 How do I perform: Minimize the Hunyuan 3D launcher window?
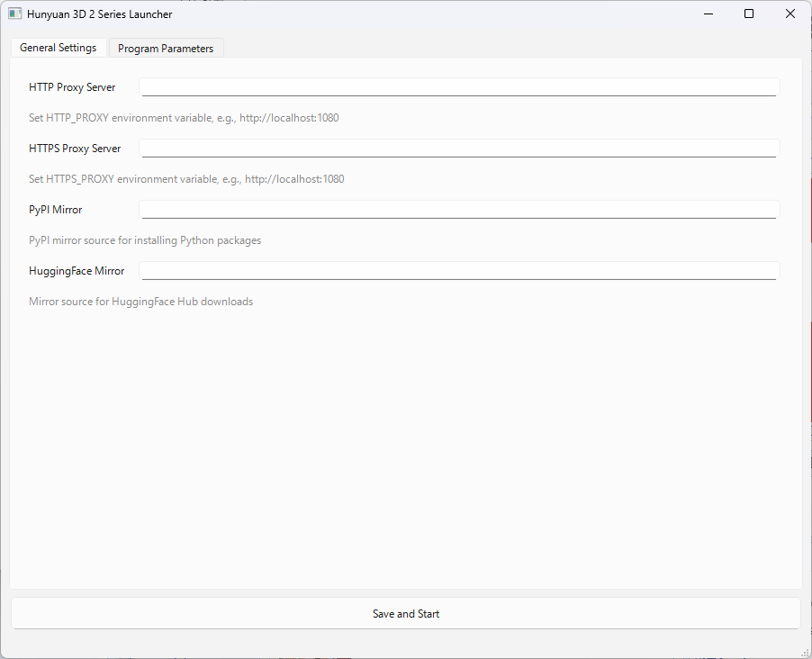(708, 14)
